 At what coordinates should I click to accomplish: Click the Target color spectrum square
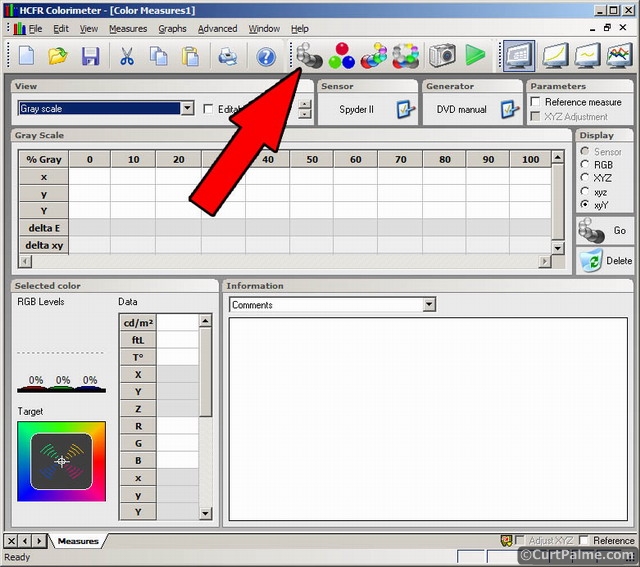click(x=61, y=461)
